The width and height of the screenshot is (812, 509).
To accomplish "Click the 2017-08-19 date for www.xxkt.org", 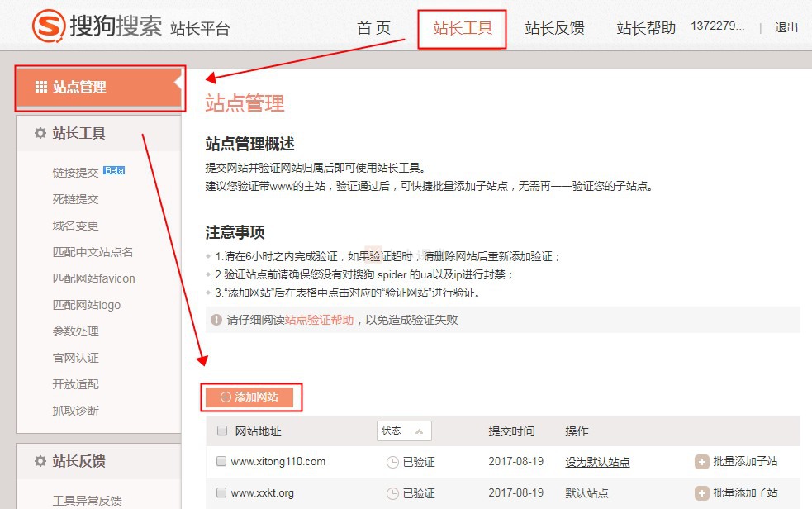I will (515, 493).
